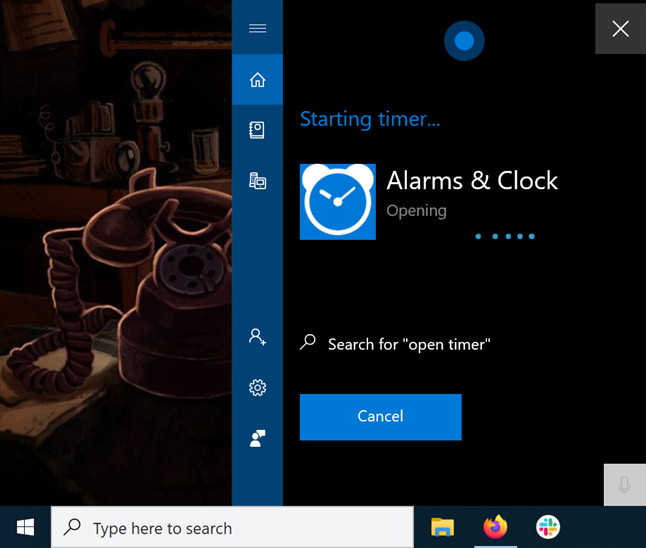Open Slack from the taskbar
The width and height of the screenshot is (646, 548).
[548, 527]
